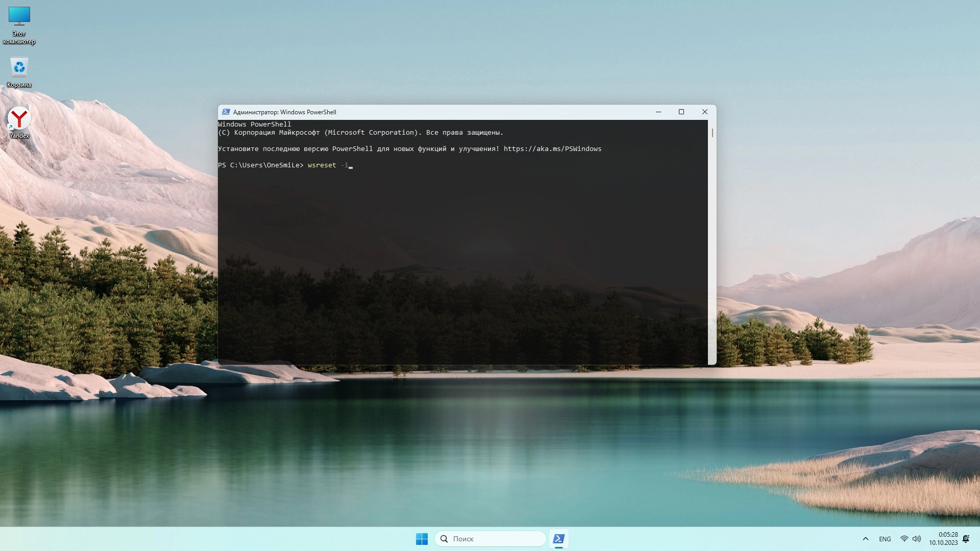The height and width of the screenshot is (551, 980).
Task: Open the clock and date flyout
Action: coord(943,539)
